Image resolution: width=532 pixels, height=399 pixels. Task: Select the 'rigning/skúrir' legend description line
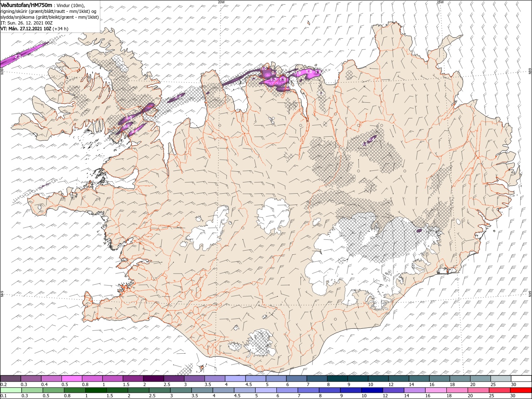pyautogui.click(x=48, y=11)
